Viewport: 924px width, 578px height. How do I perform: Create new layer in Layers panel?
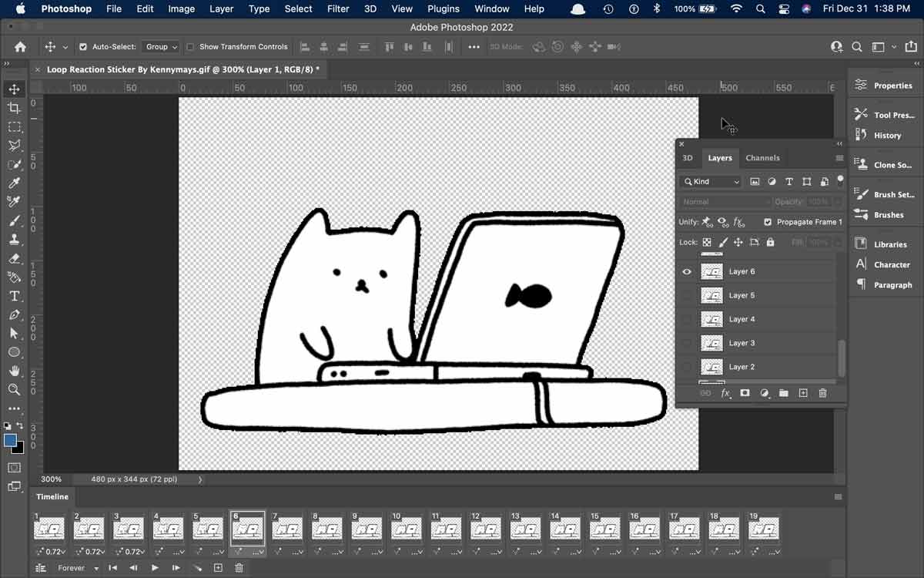pyautogui.click(x=803, y=393)
